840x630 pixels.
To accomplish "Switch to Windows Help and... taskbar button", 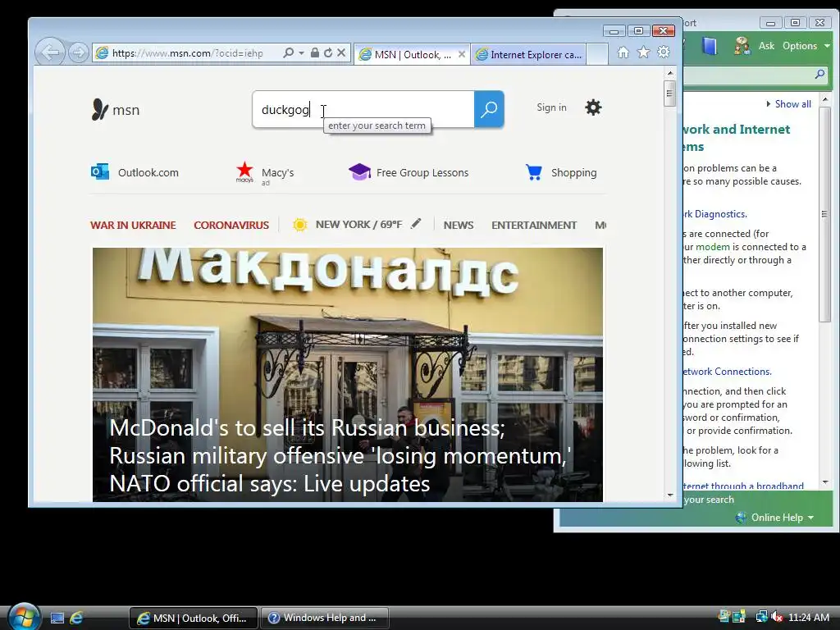I will (x=325, y=618).
